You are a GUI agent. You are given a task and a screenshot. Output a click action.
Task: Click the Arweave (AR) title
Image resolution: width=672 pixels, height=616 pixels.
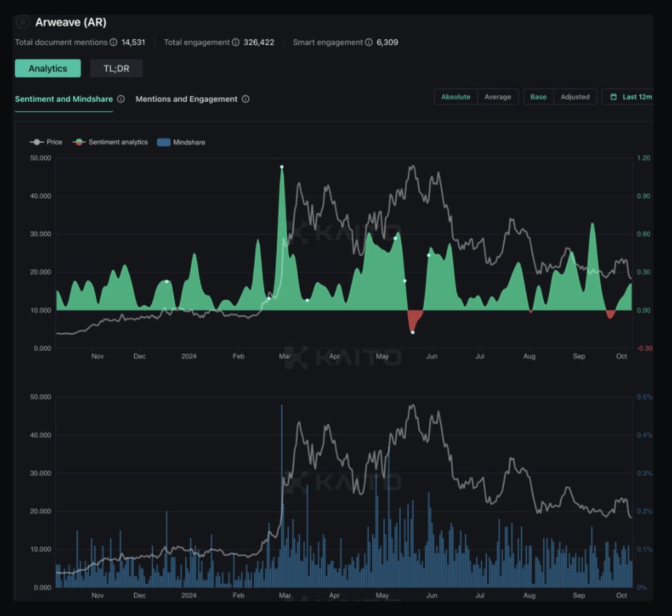click(71, 22)
